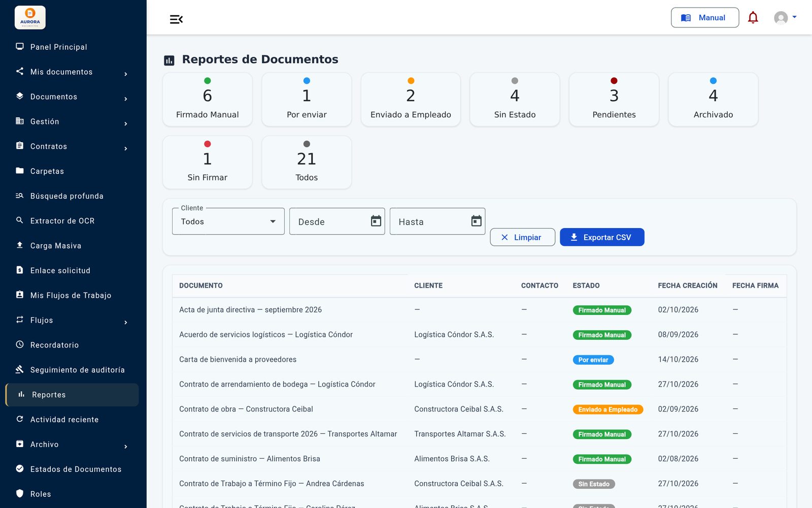812x508 pixels.
Task: Click the Reportes de Documentos chart icon
Action: tap(169, 60)
